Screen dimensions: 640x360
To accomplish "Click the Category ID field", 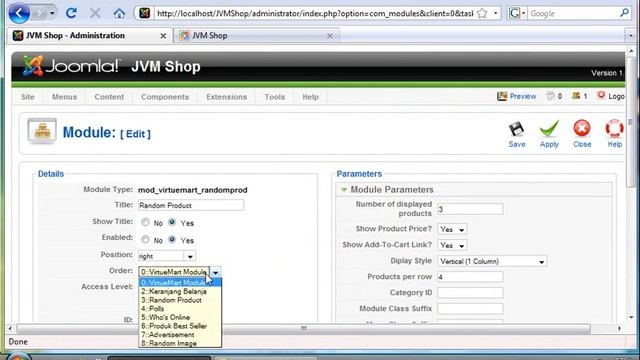I will click(470, 293).
